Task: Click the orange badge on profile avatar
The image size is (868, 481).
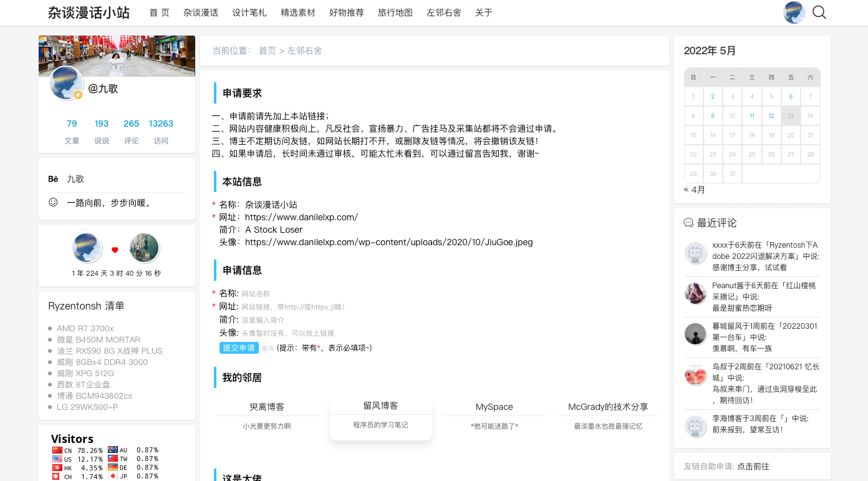Action: coord(78,95)
